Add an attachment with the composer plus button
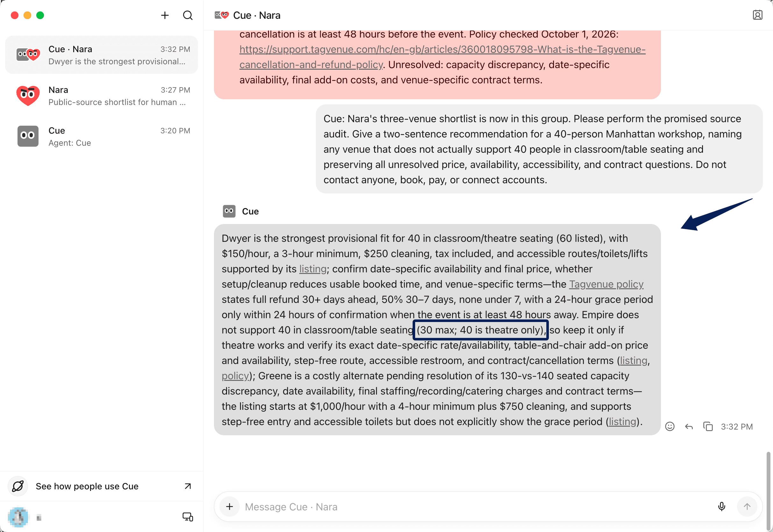The image size is (773, 532). (x=230, y=506)
